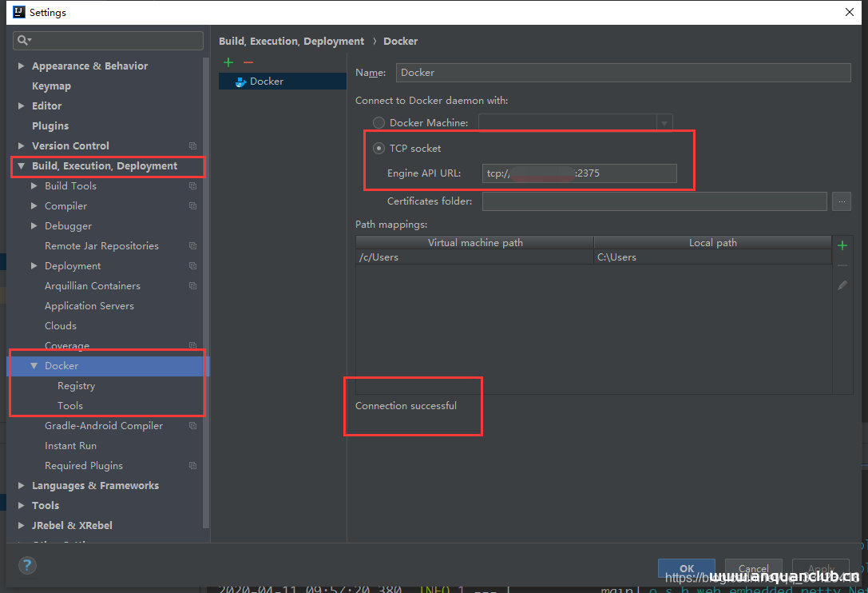Click project-level icon next to Compiler
Image resolution: width=868 pixels, height=593 pixels.
pos(192,205)
